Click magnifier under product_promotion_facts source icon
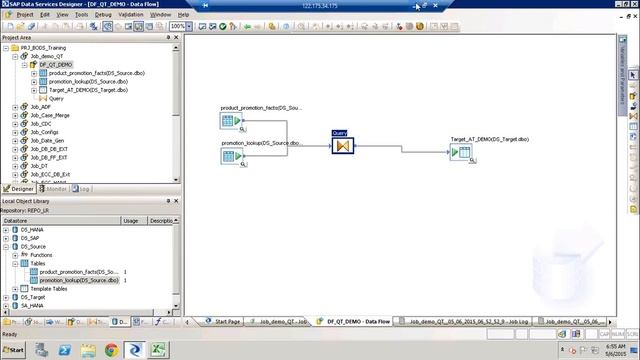 [242, 129]
